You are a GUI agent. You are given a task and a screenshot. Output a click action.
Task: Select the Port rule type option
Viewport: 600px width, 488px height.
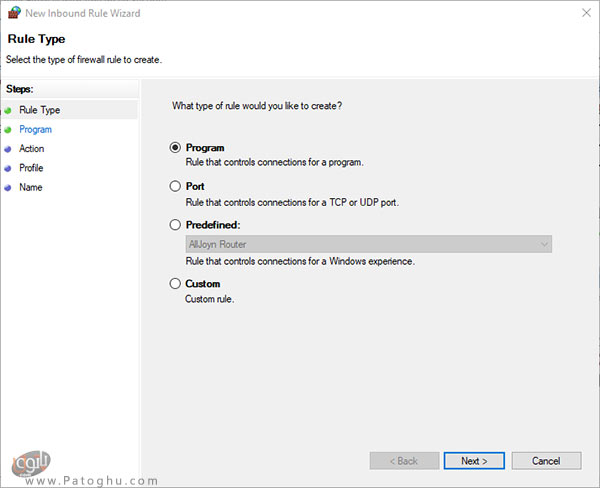[x=175, y=186]
